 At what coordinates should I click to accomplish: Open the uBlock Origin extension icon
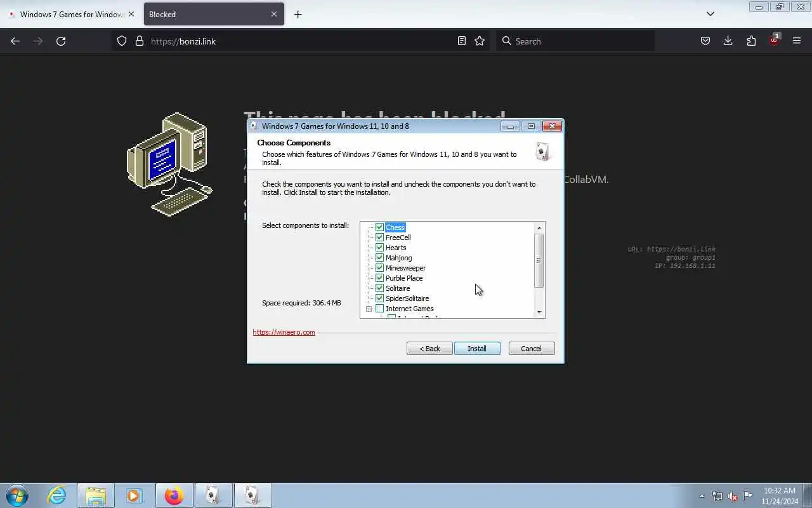(775, 39)
